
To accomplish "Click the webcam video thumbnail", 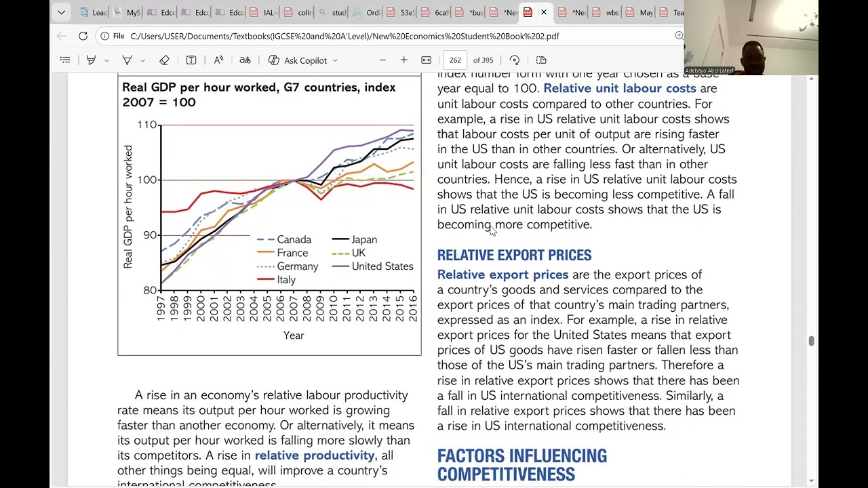I will [751, 37].
